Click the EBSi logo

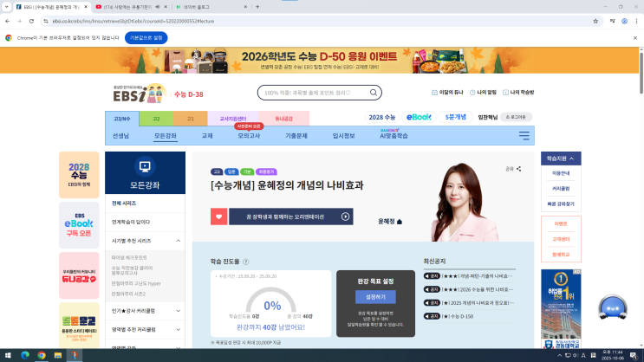(x=140, y=94)
